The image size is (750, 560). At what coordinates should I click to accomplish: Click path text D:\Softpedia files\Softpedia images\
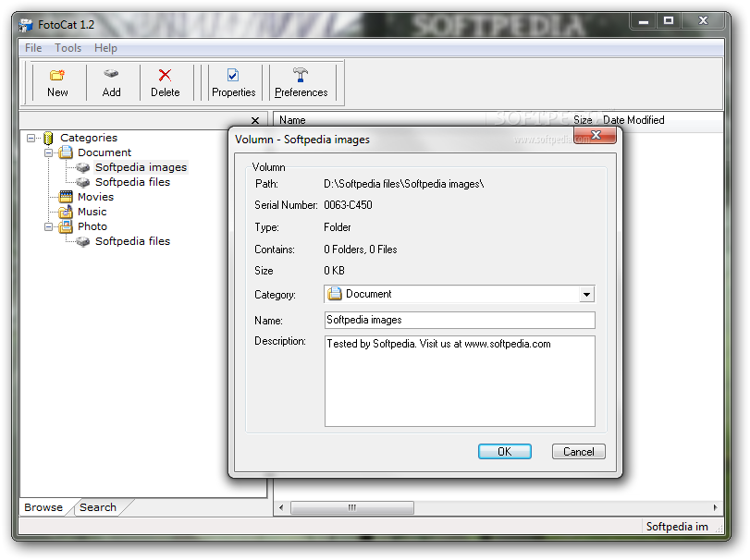coord(404,184)
